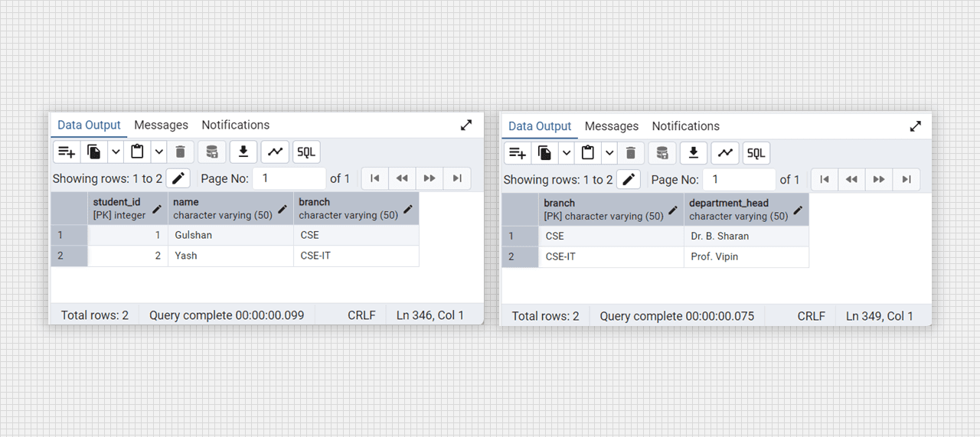
Task: Select row 1 header in left table
Action: (70, 235)
